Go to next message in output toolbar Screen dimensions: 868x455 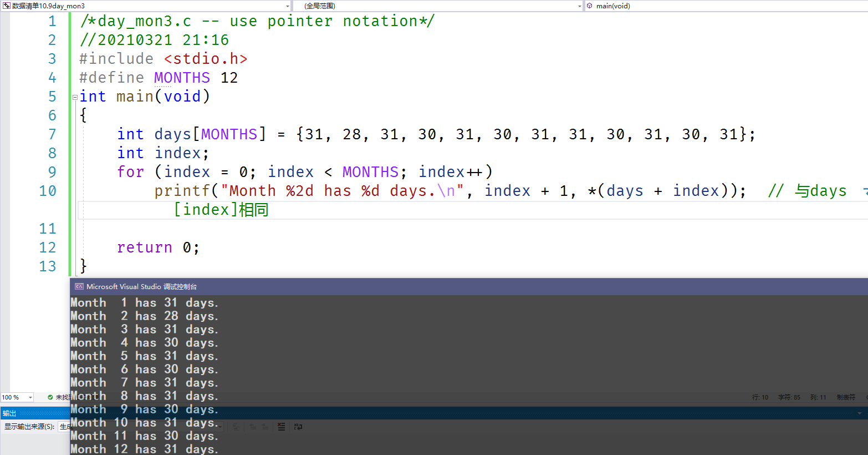click(x=265, y=427)
